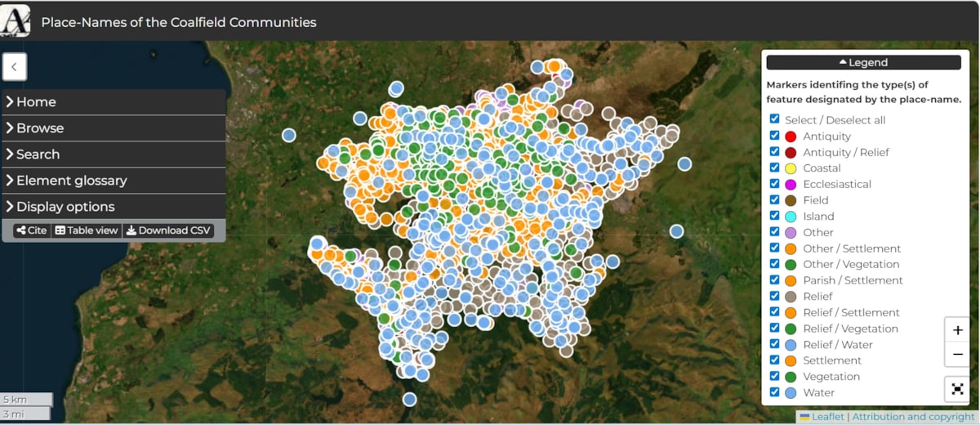Click the green Other / Vegetation legend marker

(x=791, y=265)
